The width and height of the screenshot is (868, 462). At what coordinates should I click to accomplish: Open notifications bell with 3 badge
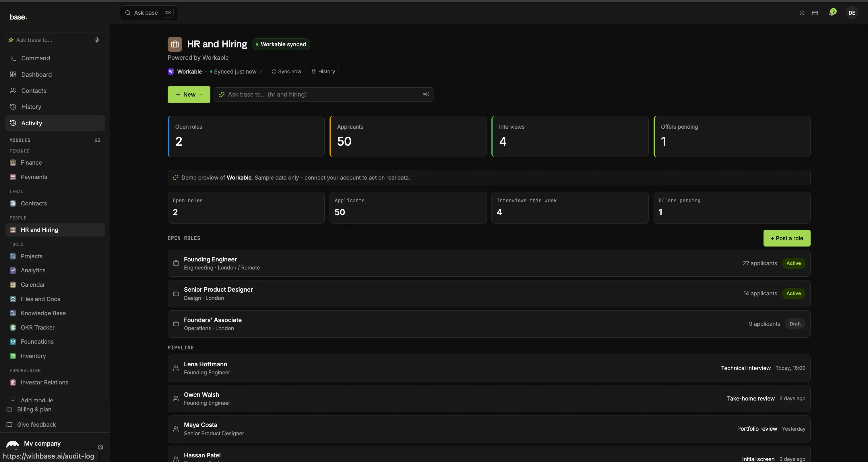pyautogui.click(x=832, y=13)
